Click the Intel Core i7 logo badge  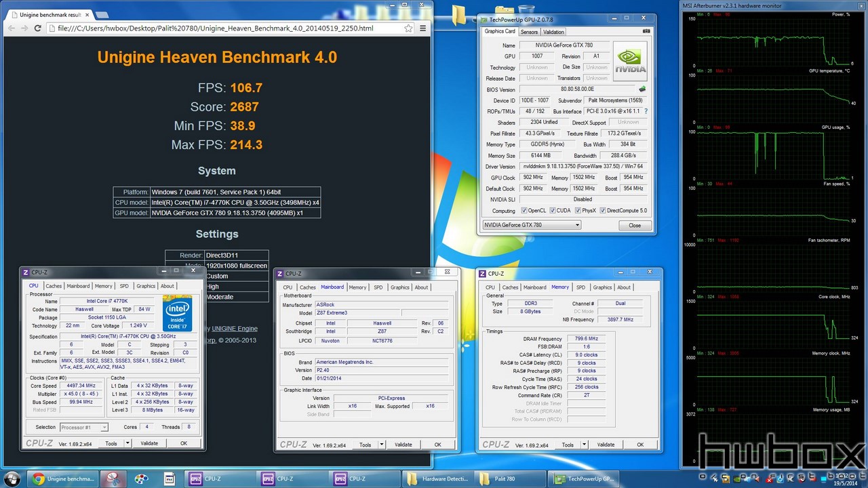point(178,313)
